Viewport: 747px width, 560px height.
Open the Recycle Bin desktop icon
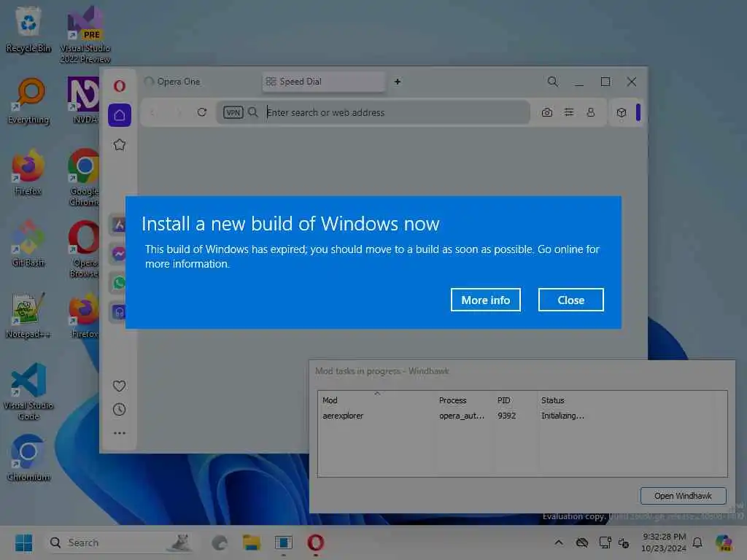(28, 29)
